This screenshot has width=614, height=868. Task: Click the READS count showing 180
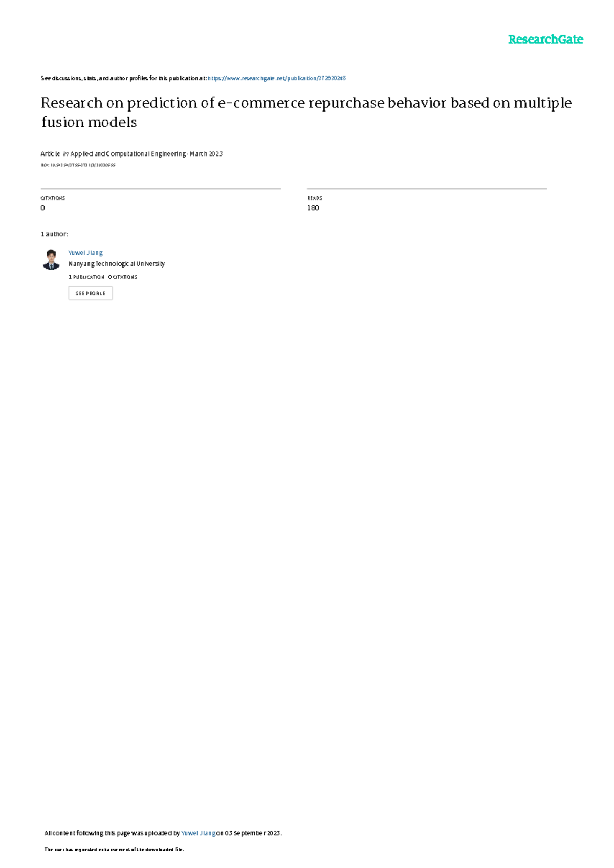click(x=313, y=208)
